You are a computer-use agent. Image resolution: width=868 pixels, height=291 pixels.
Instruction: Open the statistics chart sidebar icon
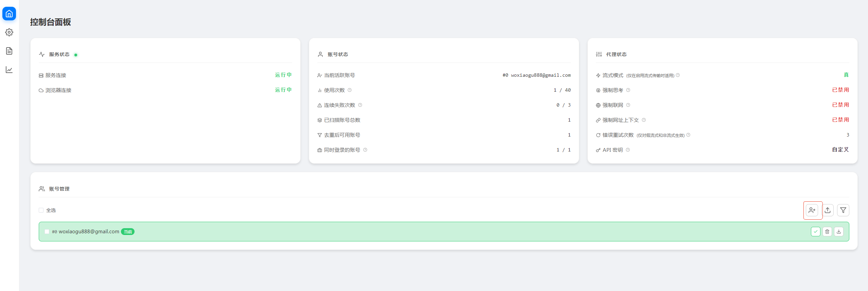click(9, 70)
